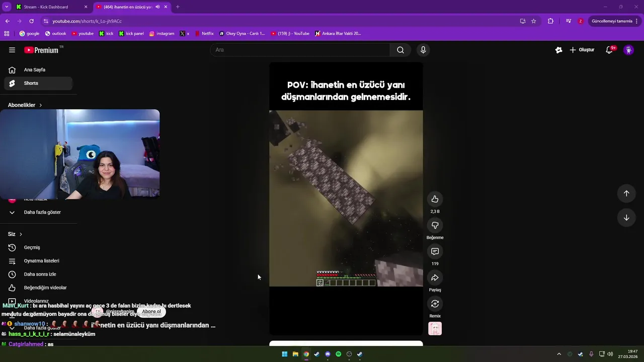644x362 pixels.
Task: Expand Daha fazla göster under subscriptions
Action: pos(38,212)
